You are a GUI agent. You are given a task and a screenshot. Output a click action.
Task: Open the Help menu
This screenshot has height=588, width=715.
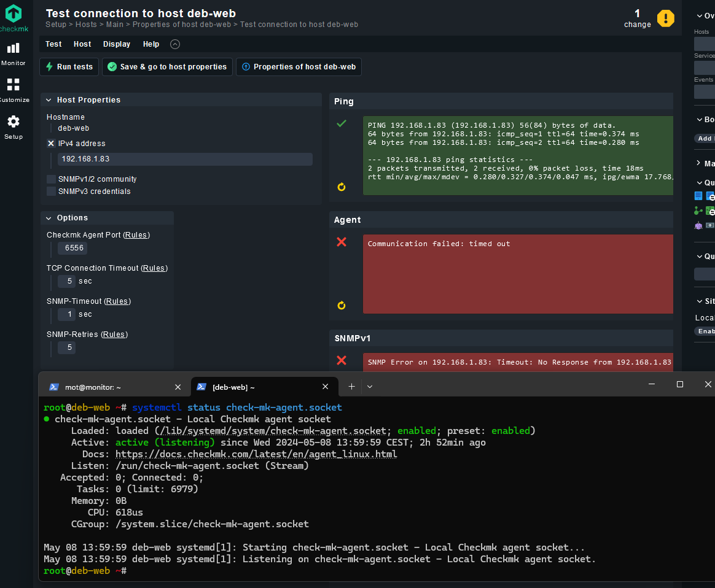point(151,44)
